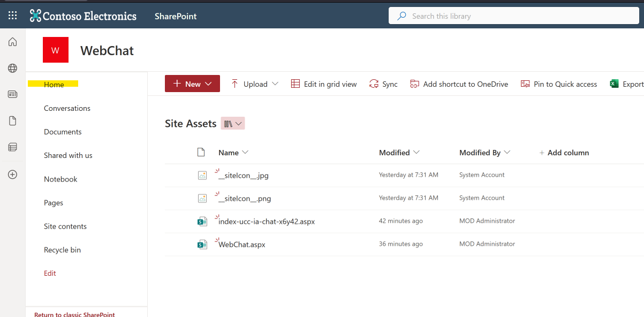644x317 pixels.
Task: Click Add column header
Action: click(564, 153)
